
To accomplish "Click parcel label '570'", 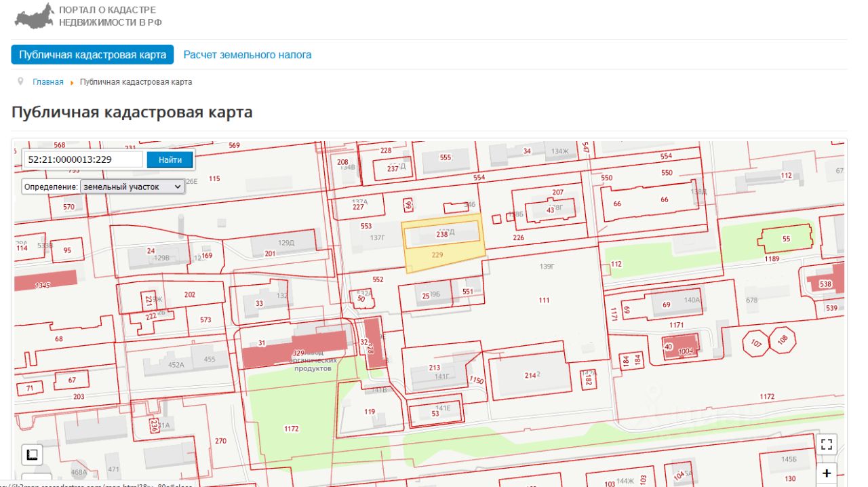I will pos(68,207).
